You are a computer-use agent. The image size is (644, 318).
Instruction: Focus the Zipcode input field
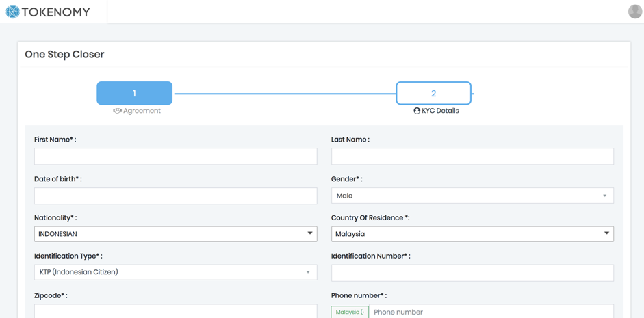[176, 311]
